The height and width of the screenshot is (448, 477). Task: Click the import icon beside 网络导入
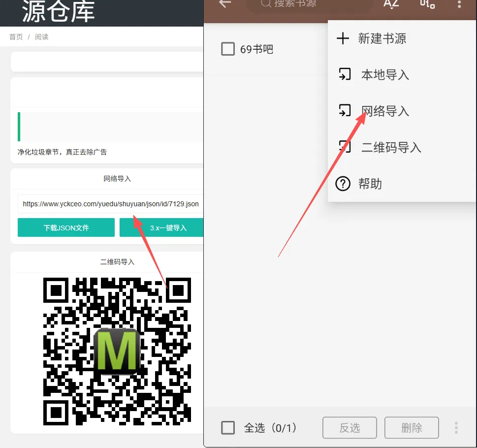[345, 110]
